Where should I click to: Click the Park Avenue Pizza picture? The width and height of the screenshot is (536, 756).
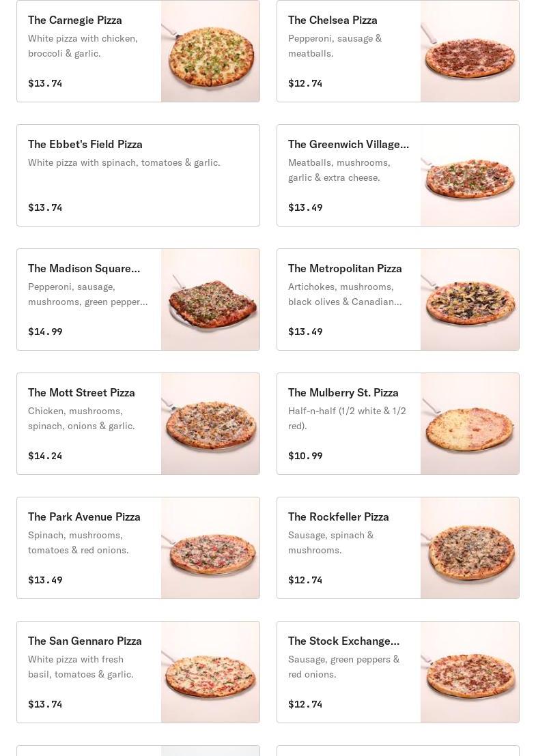click(210, 548)
